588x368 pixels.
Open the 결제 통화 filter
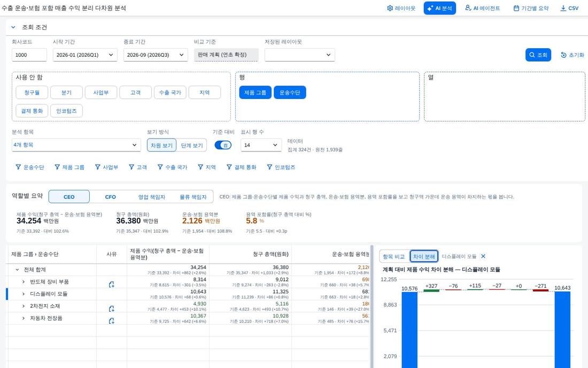click(241, 167)
